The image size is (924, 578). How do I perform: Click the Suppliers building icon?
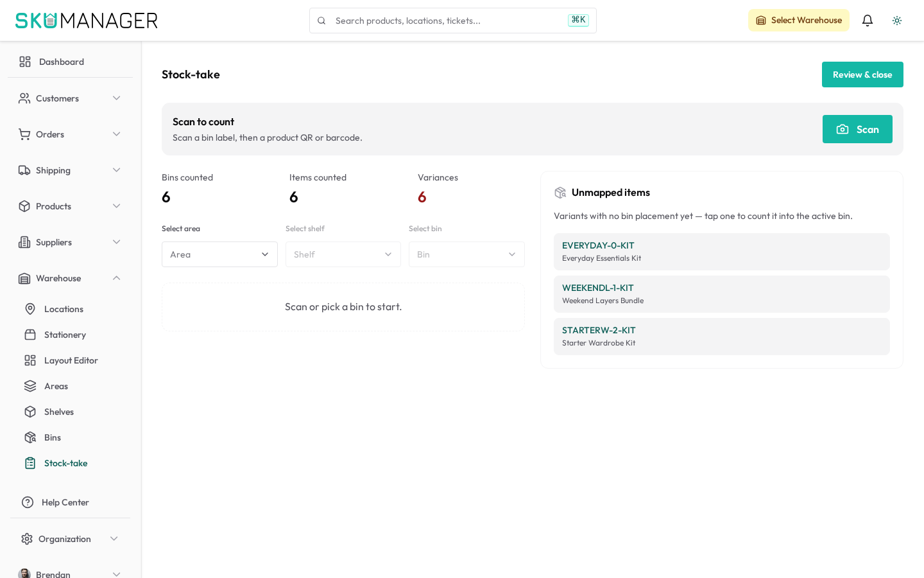point(24,242)
